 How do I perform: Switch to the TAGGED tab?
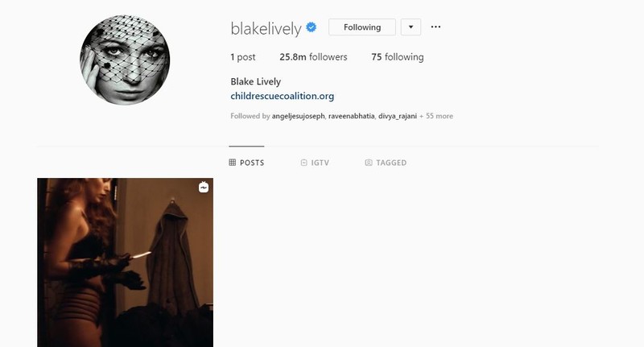(386, 163)
